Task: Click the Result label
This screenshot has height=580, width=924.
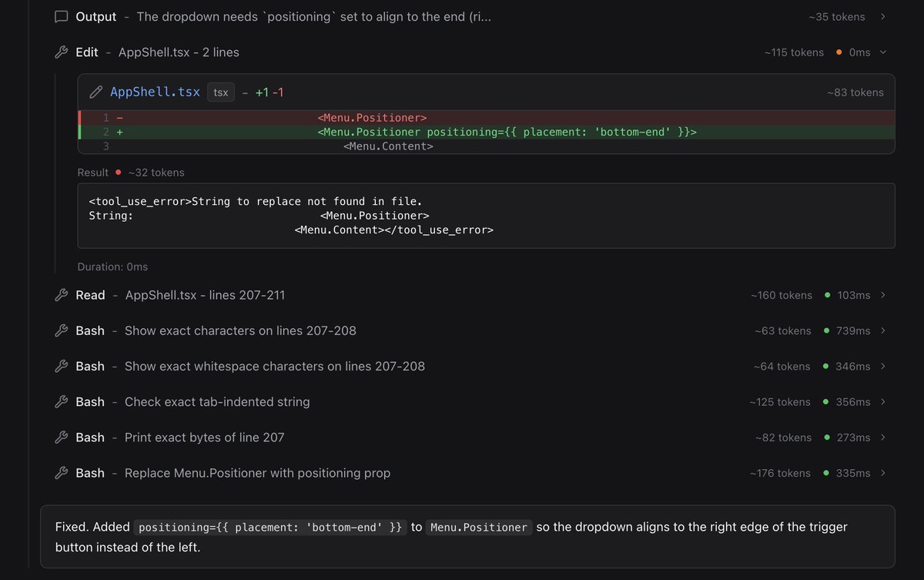Action: tap(93, 173)
